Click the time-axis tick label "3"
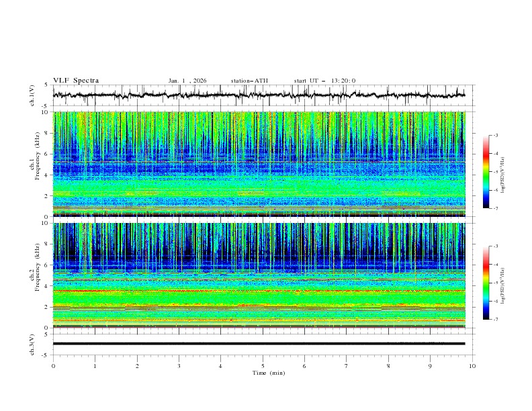The width and height of the screenshot is (532, 411). point(179,366)
